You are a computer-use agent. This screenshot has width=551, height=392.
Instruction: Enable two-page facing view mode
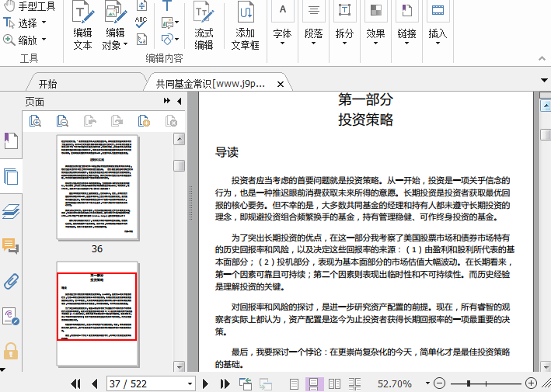[335, 383]
